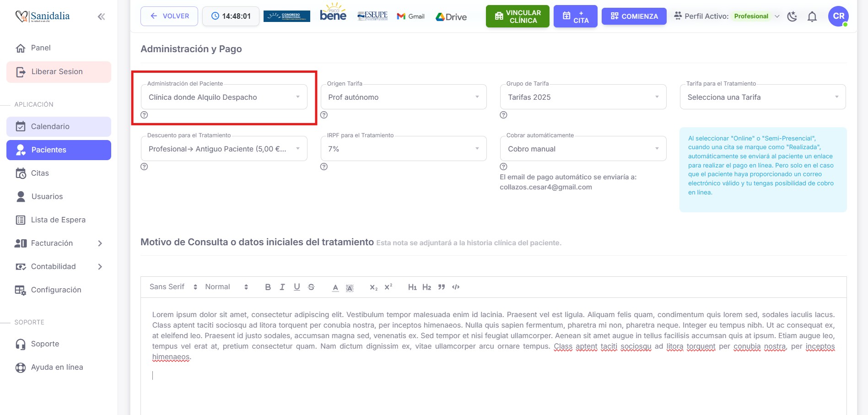Image resolution: width=868 pixels, height=415 pixels.
Task: Open Tarifa para el Tratamiento selector
Action: click(x=762, y=97)
